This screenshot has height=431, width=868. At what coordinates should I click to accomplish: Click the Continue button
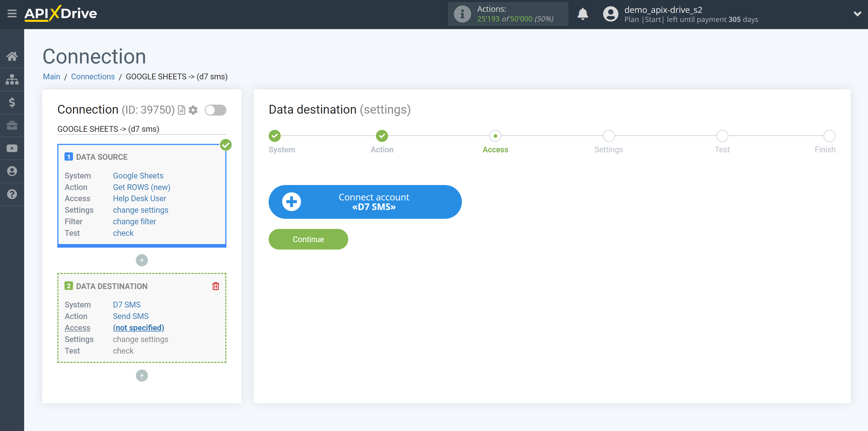[x=308, y=239]
